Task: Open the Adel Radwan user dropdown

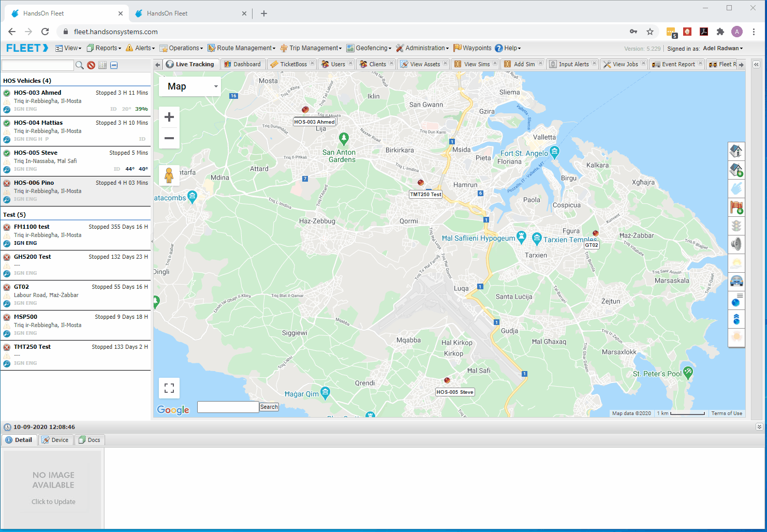Action: click(723, 49)
